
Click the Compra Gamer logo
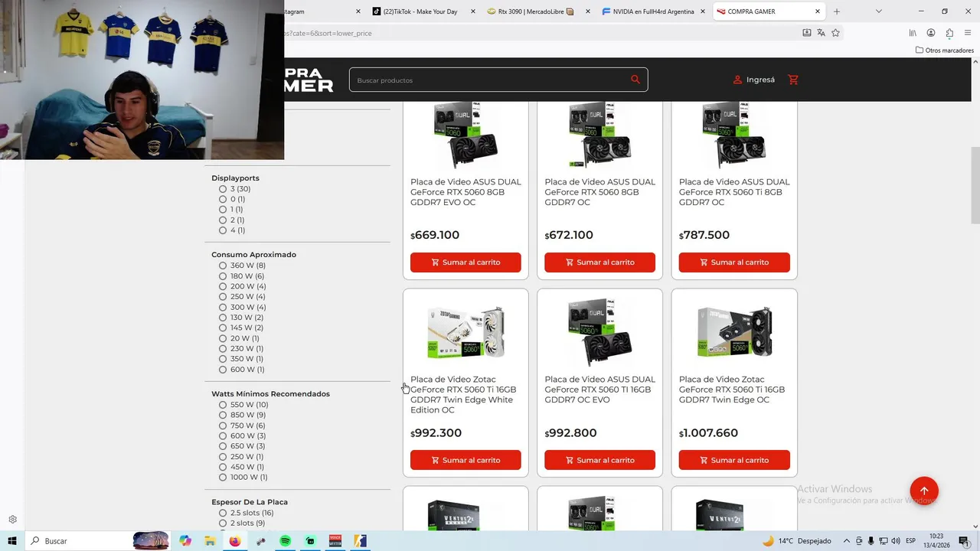pyautogui.click(x=309, y=80)
